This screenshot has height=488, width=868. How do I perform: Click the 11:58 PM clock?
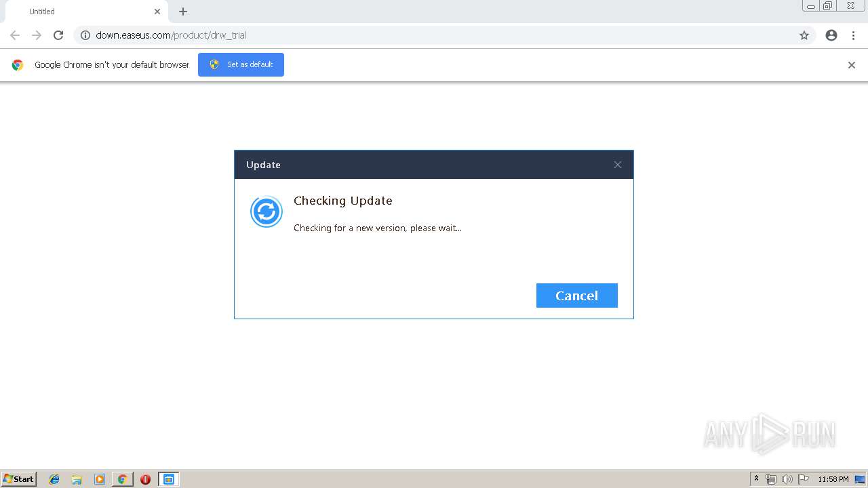pos(833,479)
